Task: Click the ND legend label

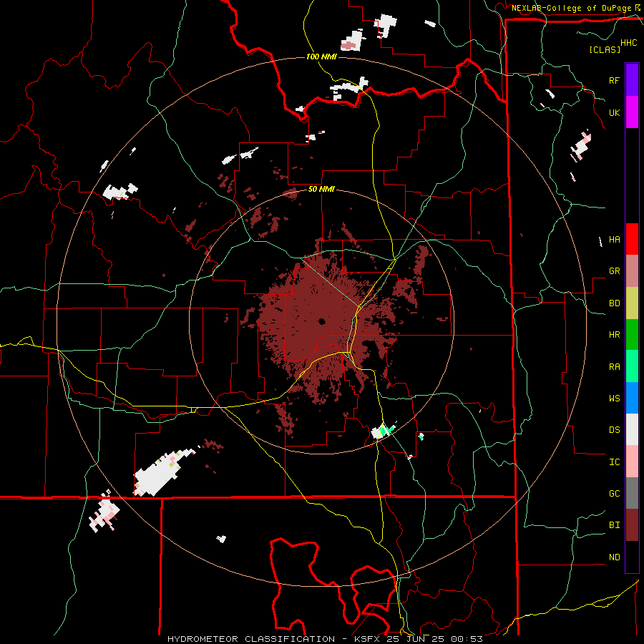Action: (x=614, y=557)
